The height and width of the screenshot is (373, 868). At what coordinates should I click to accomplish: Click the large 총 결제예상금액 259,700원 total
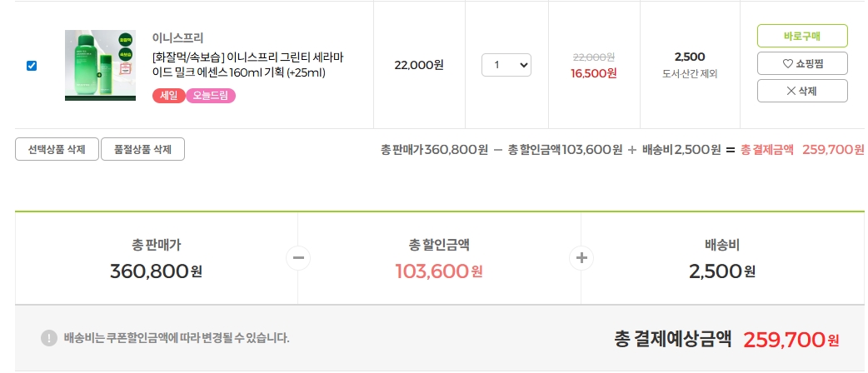pyautogui.click(x=791, y=340)
